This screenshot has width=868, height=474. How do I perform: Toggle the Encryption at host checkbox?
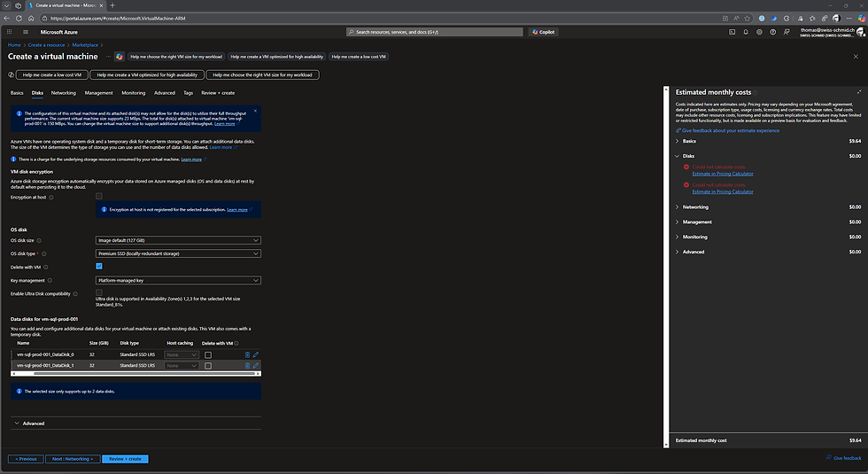click(99, 196)
